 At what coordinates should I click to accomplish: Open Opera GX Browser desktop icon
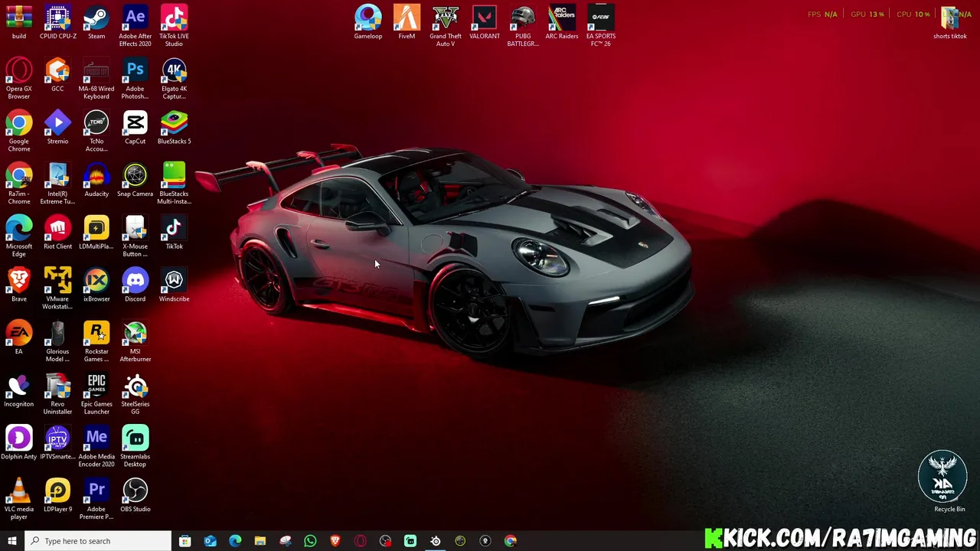click(18, 78)
